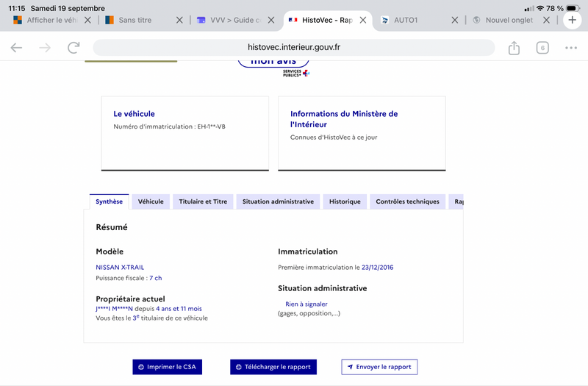Close the 'VVV > Guide' tab

point(270,20)
